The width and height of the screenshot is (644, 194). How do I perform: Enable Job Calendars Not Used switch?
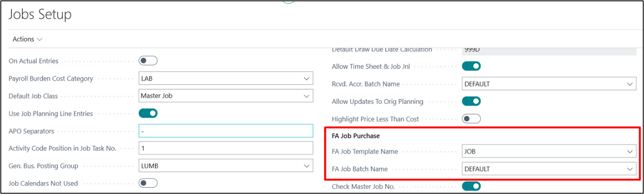coord(148,183)
